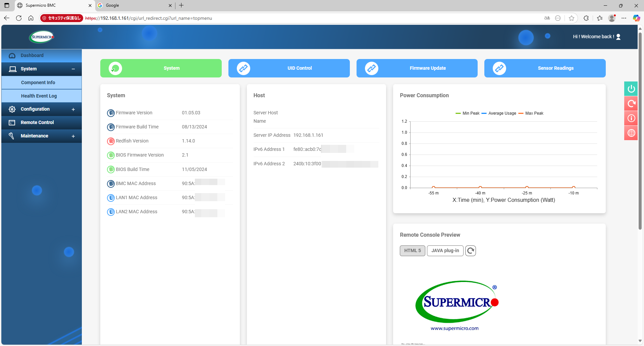Select JAVA plug-in console option
Viewport: 644px width, 346px height.
click(x=445, y=251)
